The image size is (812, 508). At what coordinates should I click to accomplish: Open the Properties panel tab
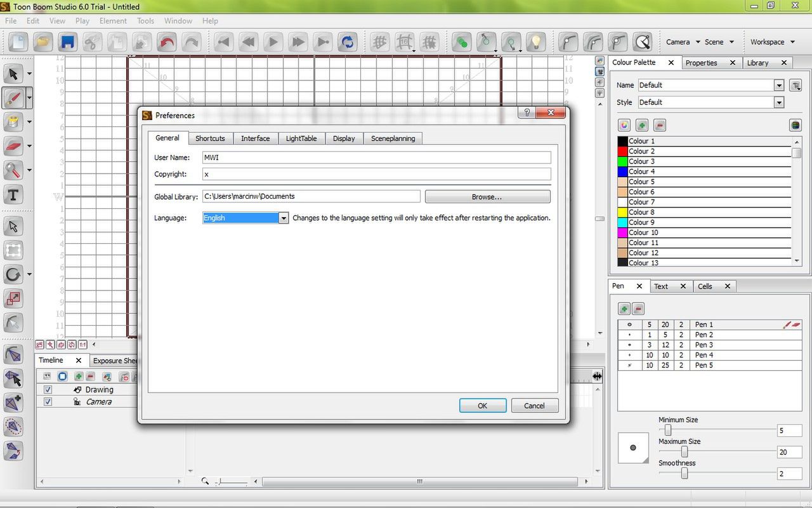pos(701,63)
